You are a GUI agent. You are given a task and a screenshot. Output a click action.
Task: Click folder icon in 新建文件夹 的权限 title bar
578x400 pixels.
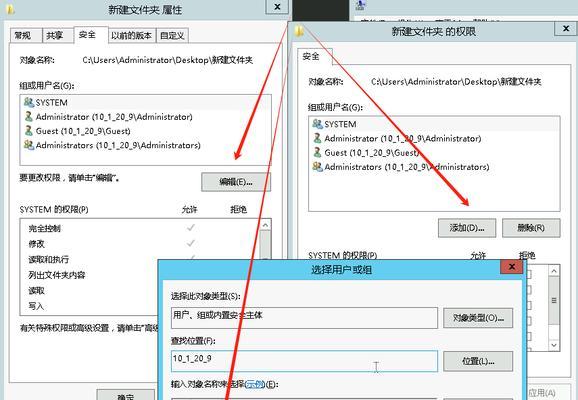pyautogui.click(x=299, y=31)
